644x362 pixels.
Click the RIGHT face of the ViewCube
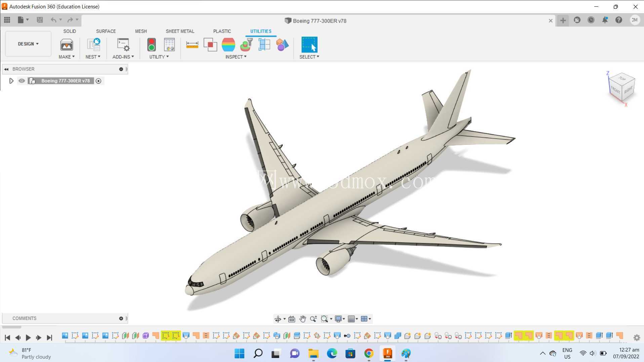628,90
